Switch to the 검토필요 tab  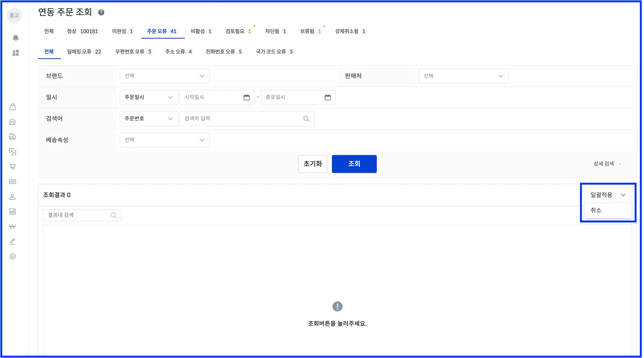tap(238, 31)
